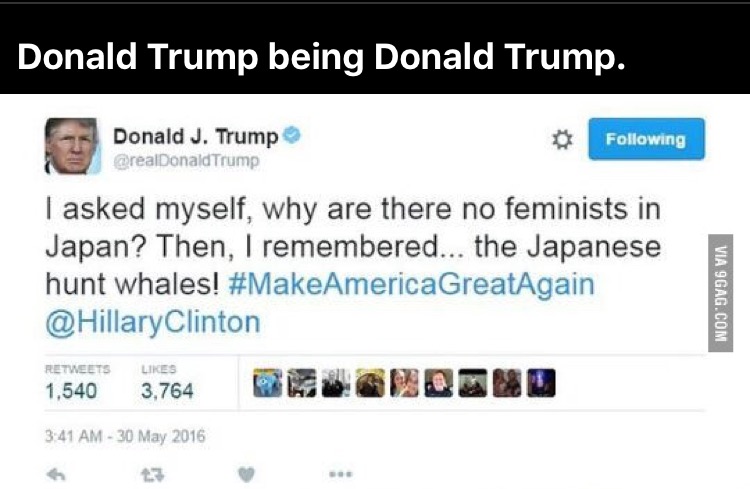Click the retweet icon below the tweet
This screenshot has width=750, height=489.
click(153, 475)
